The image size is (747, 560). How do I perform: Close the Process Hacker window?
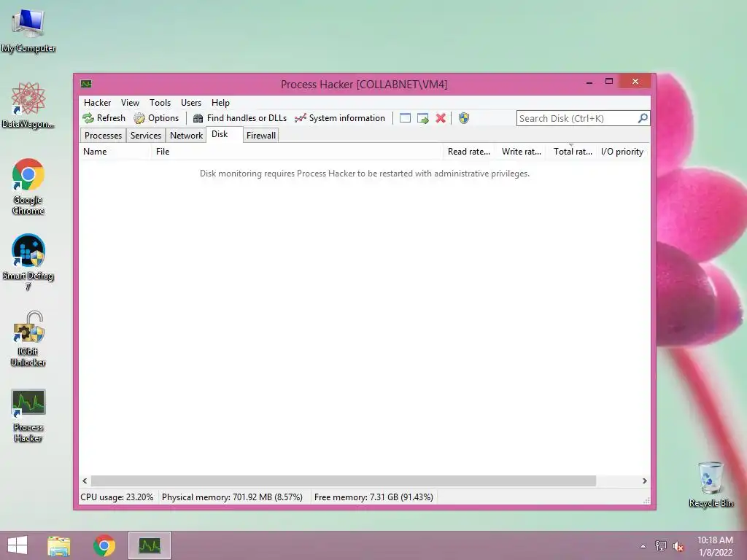(635, 82)
